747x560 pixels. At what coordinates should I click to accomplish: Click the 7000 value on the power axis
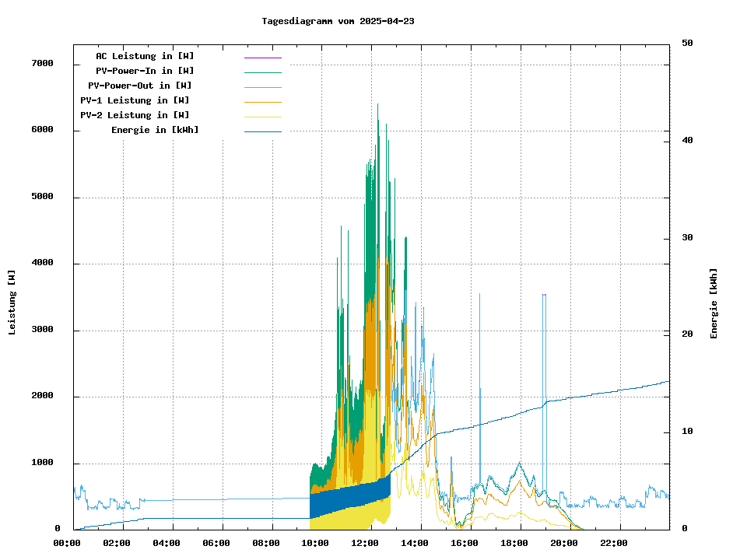[x=42, y=64]
